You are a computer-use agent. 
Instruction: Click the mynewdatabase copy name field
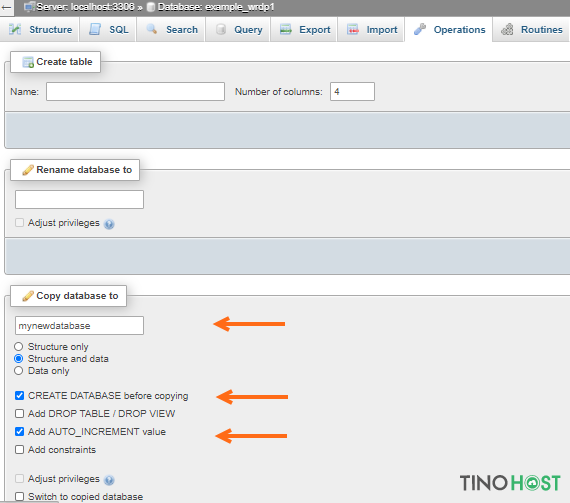coord(79,326)
